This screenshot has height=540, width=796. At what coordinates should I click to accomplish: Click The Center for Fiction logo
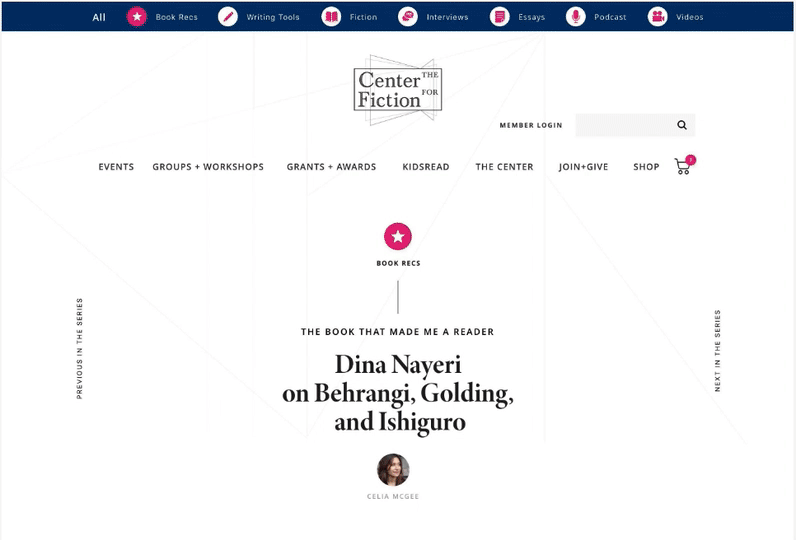pyautogui.click(x=397, y=90)
